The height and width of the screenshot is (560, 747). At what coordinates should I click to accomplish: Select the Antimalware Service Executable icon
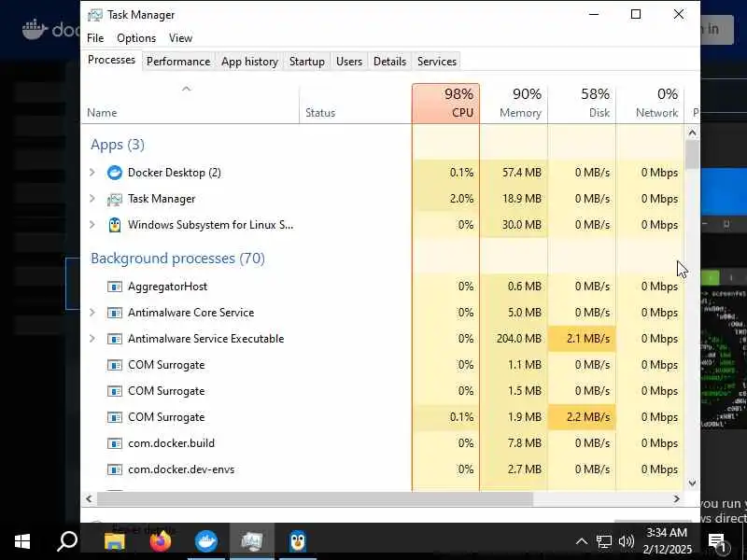coord(114,339)
